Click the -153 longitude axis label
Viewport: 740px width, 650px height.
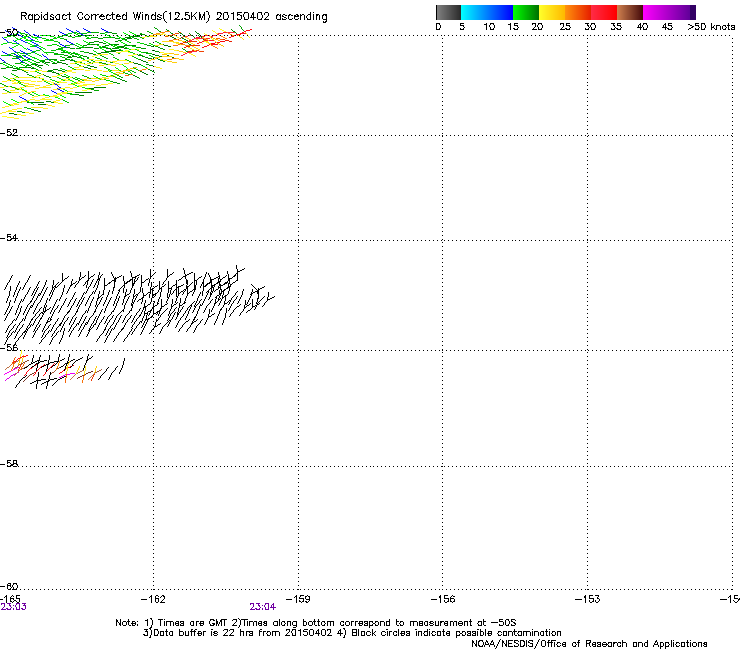click(x=588, y=599)
